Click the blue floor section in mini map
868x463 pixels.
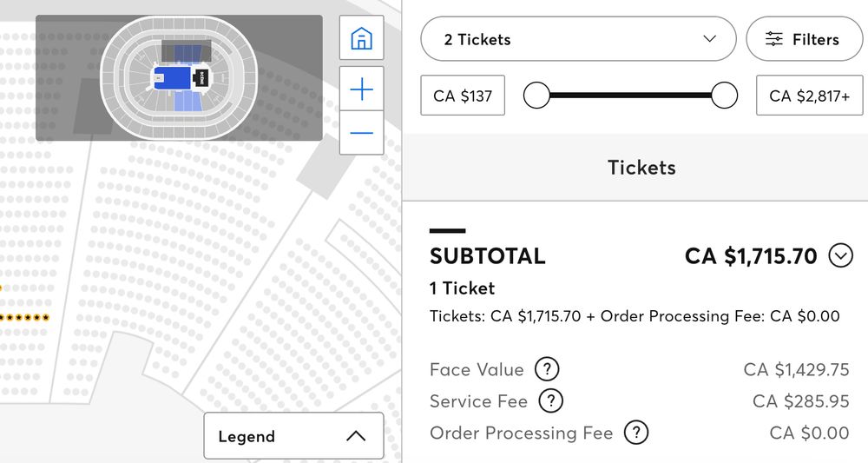pyautogui.click(x=172, y=78)
